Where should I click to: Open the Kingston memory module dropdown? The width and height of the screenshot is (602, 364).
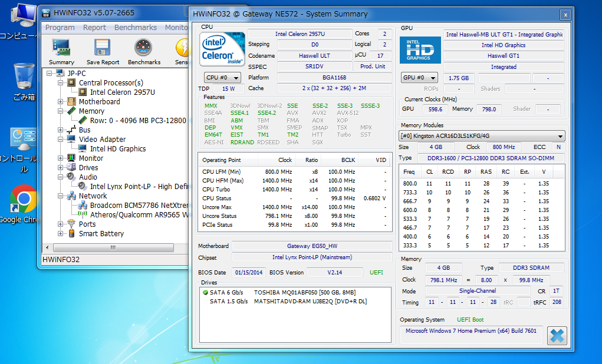pos(482,136)
